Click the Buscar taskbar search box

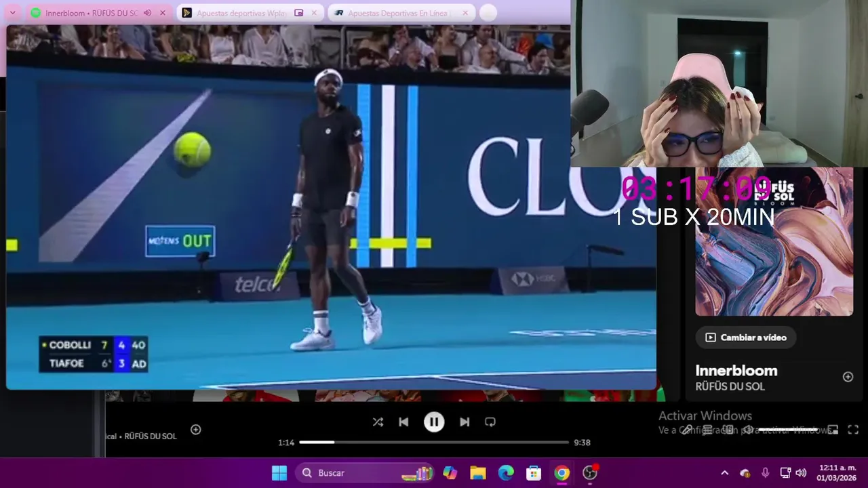364,473
